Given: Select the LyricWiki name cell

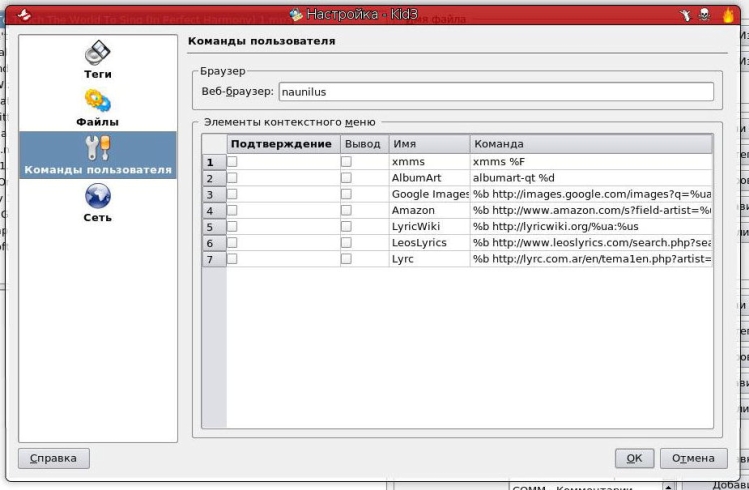Looking at the screenshot, I should [429, 226].
